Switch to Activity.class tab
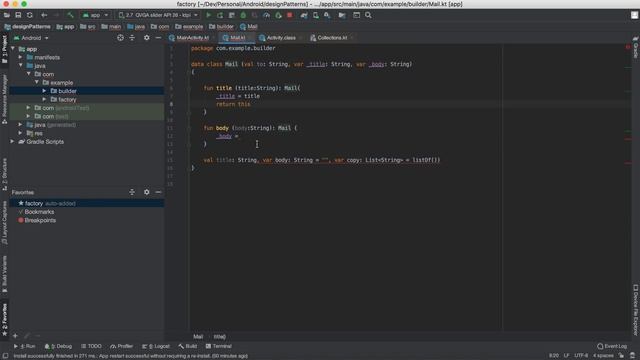The width and height of the screenshot is (640, 360). pyautogui.click(x=281, y=38)
